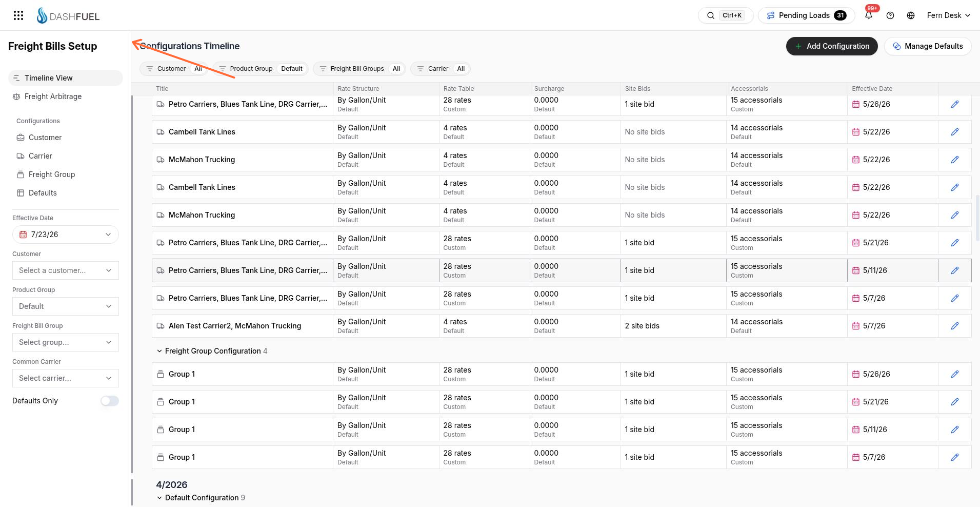Image resolution: width=980 pixels, height=507 pixels.
Task: Edit the Group 1 5/11/26 configuration
Action: 955,430
